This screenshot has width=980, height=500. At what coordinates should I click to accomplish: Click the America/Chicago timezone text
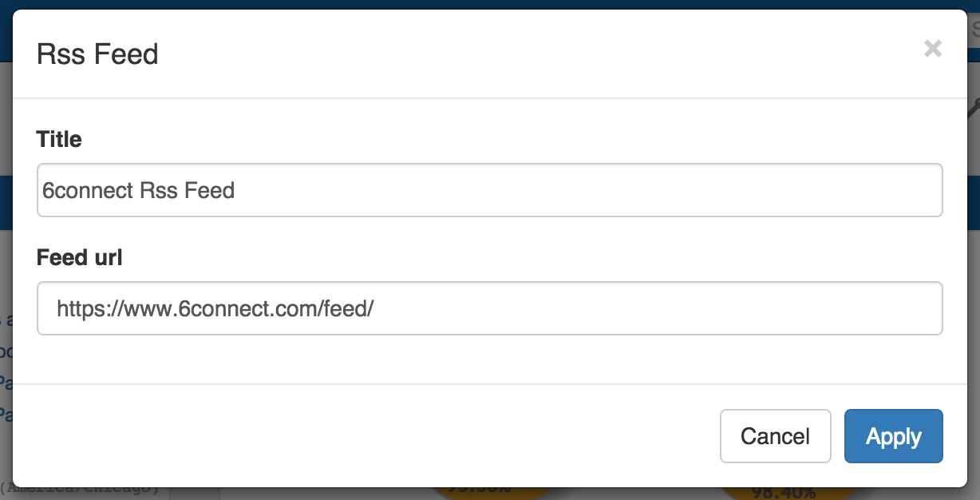80,487
